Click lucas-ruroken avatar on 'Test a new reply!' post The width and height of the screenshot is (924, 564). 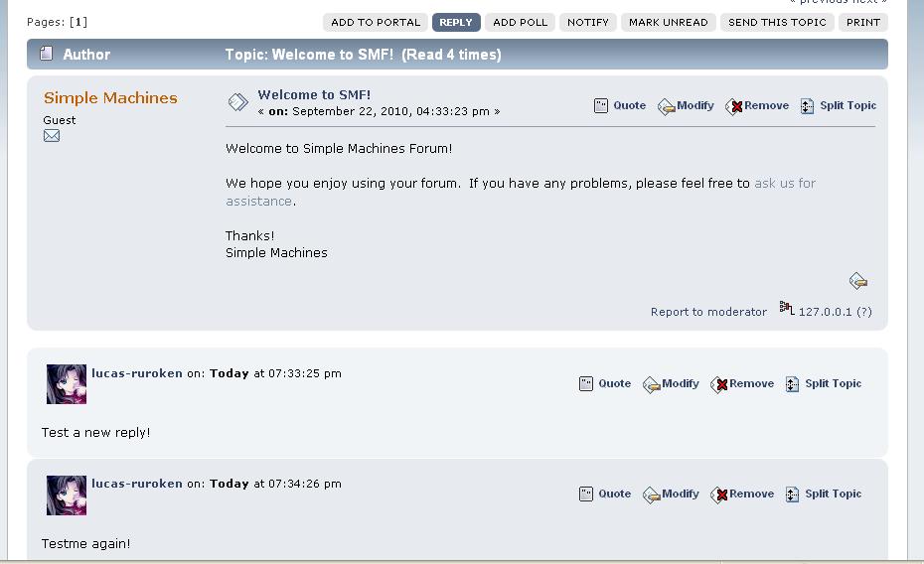coord(67,384)
